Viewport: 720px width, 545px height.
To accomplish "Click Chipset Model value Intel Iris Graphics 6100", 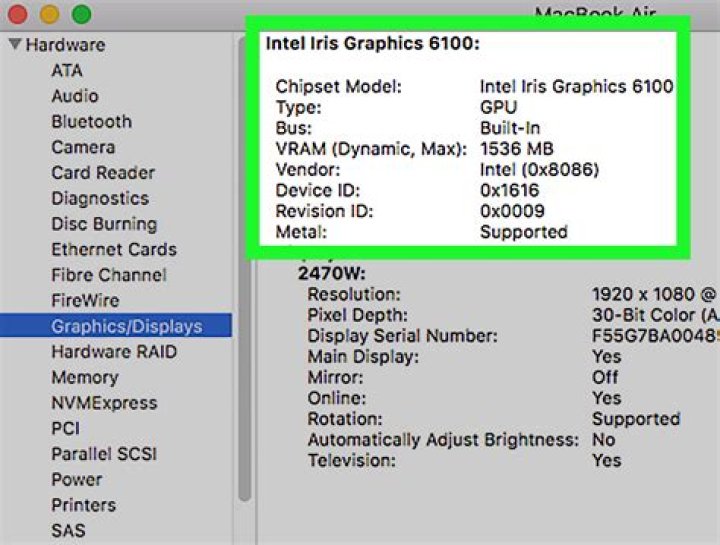I will [x=576, y=86].
